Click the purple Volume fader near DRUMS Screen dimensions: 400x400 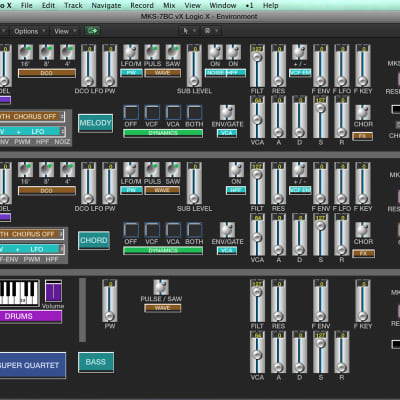click(53, 291)
